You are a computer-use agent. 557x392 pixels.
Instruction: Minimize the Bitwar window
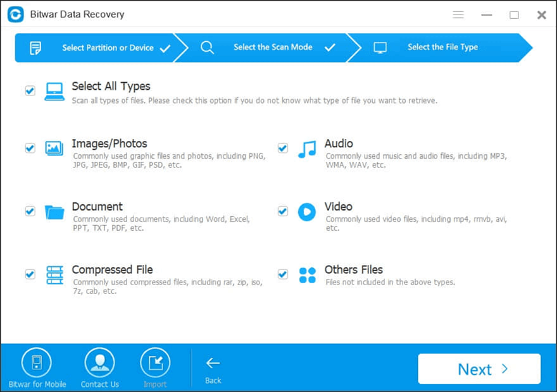[x=486, y=15]
